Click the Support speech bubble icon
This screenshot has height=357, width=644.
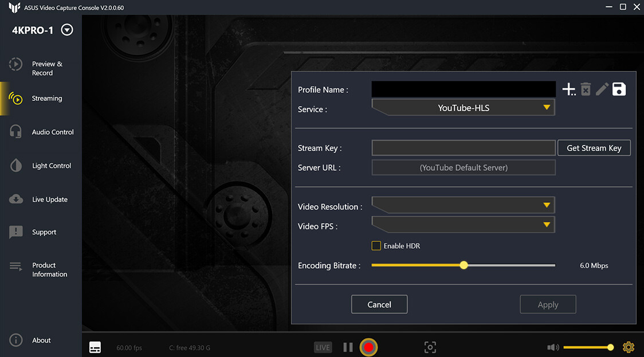15,232
